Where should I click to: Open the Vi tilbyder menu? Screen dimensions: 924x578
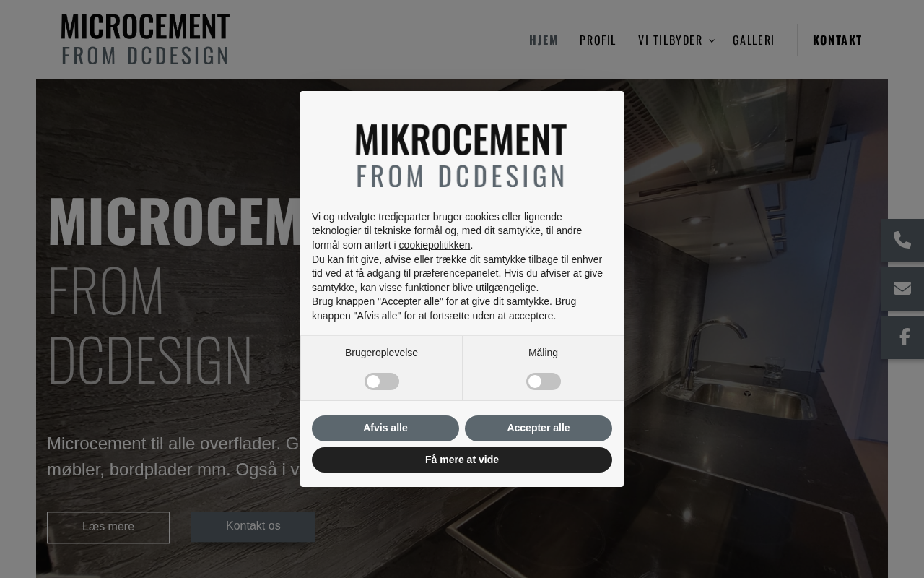pyautogui.click(x=670, y=40)
